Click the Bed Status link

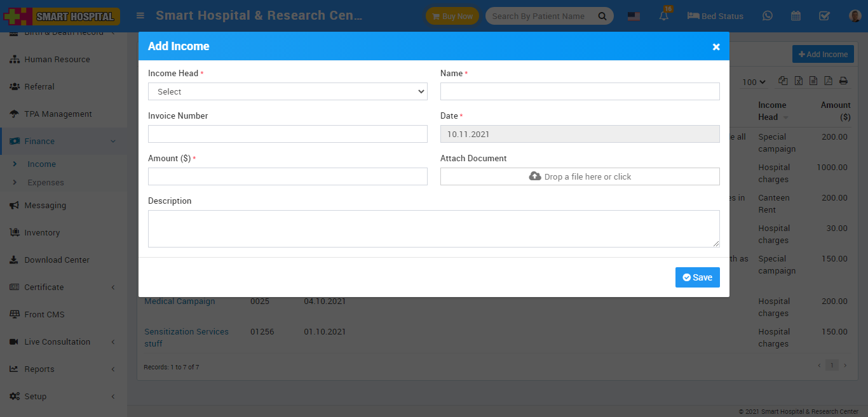(715, 16)
